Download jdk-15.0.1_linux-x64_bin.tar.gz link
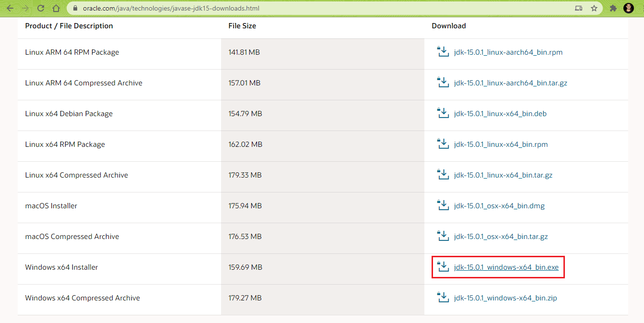644x323 pixels. coord(503,175)
